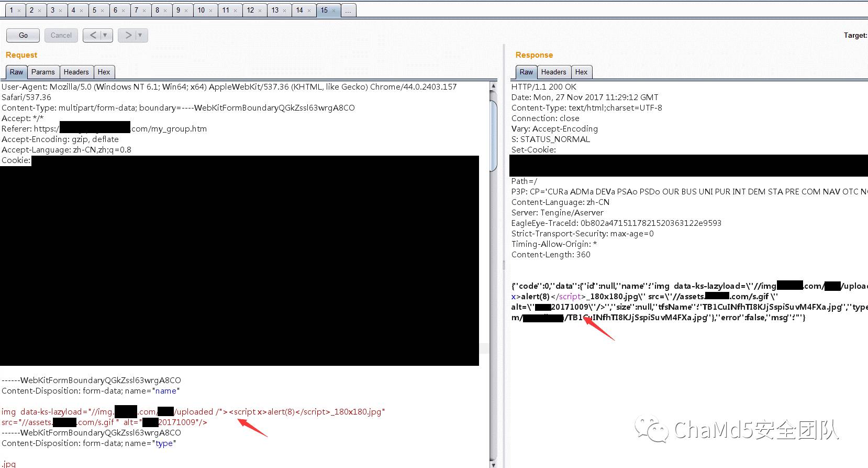Viewport: 868px width, 468px height.
Task: Close Repeater tab 4 with its x icon
Action: pyautogui.click(x=81, y=10)
